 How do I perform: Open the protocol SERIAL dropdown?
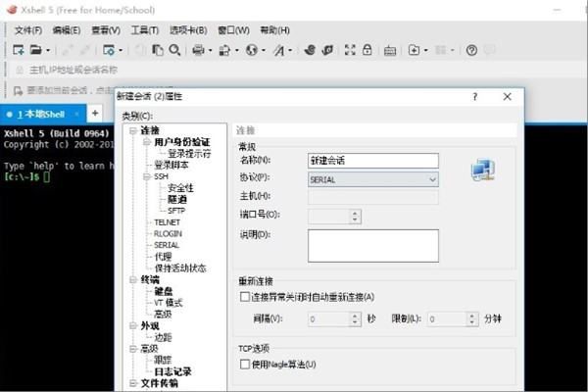(x=373, y=179)
